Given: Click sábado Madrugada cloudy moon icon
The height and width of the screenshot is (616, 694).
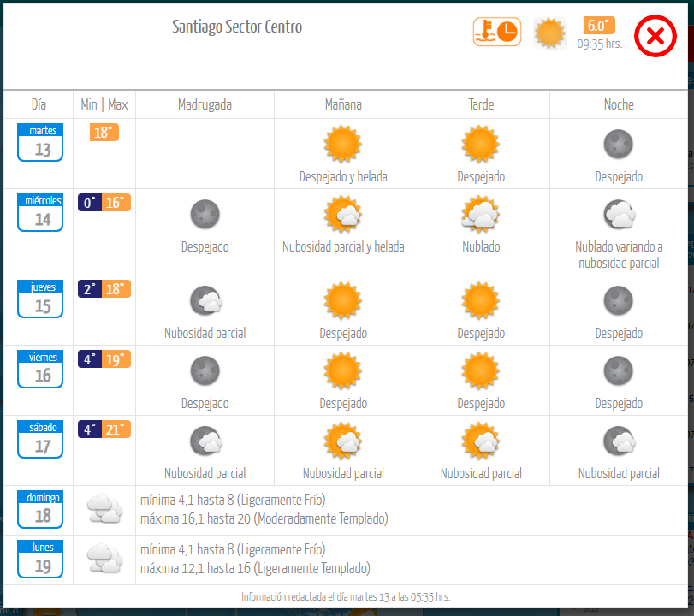Looking at the screenshot, I should [206, 441].
